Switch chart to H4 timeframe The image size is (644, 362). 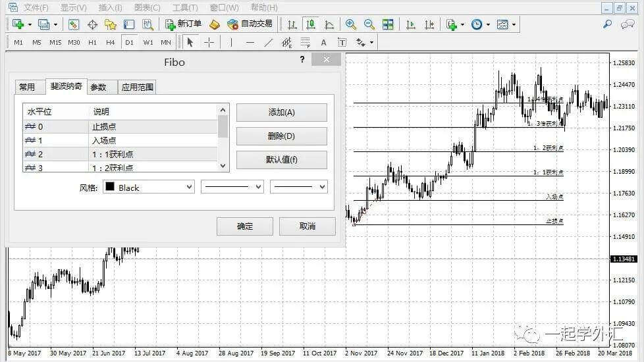coord(110,42)
